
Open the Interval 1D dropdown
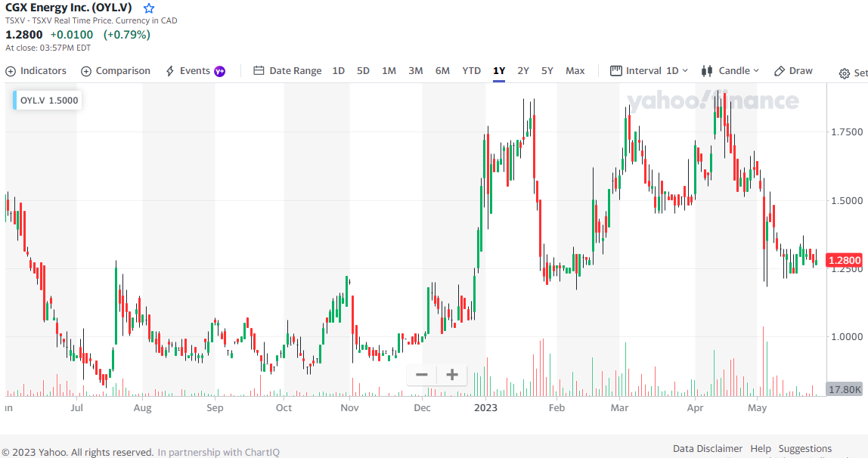coord(649,71)
